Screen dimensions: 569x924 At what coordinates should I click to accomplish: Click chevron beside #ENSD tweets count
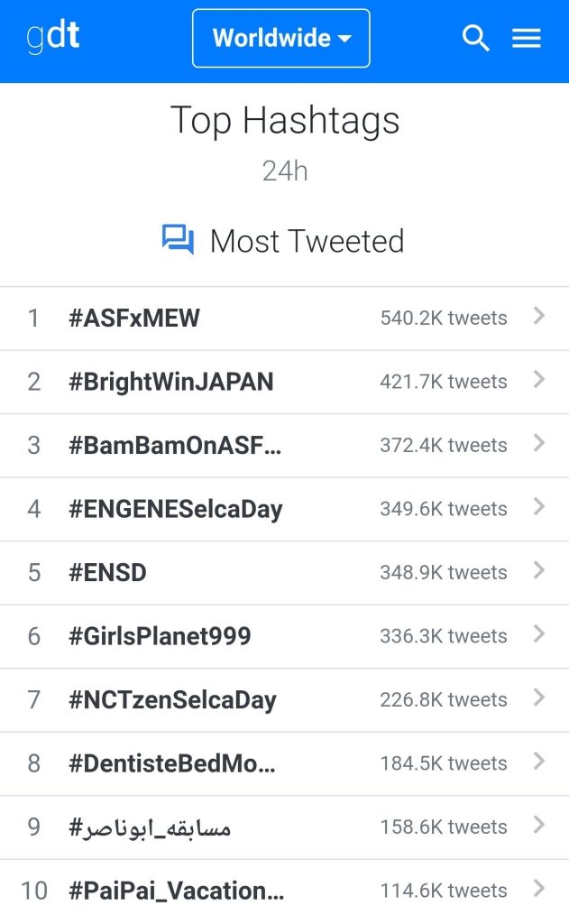(538, 570)
